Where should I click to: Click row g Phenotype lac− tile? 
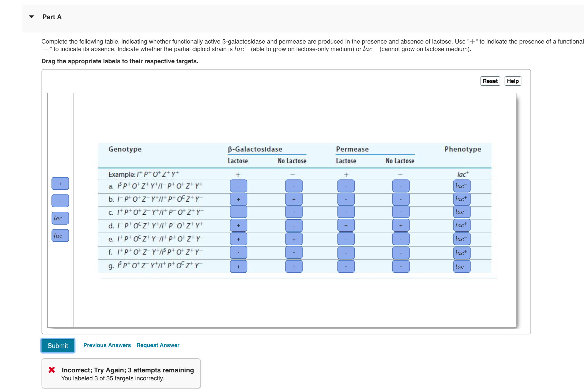click(x=462, y=267)
